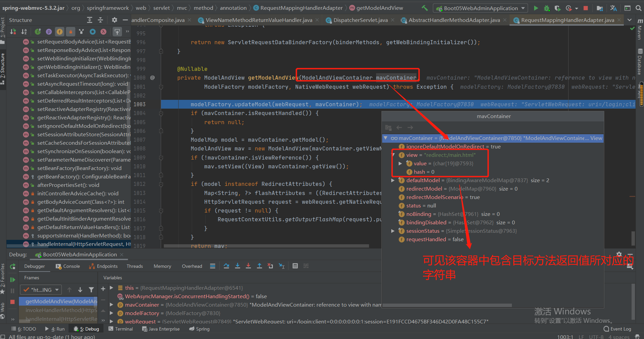This screenshot has height=339, width=644.
Task: Open Maven side tool window
Action: click(640, 30)
